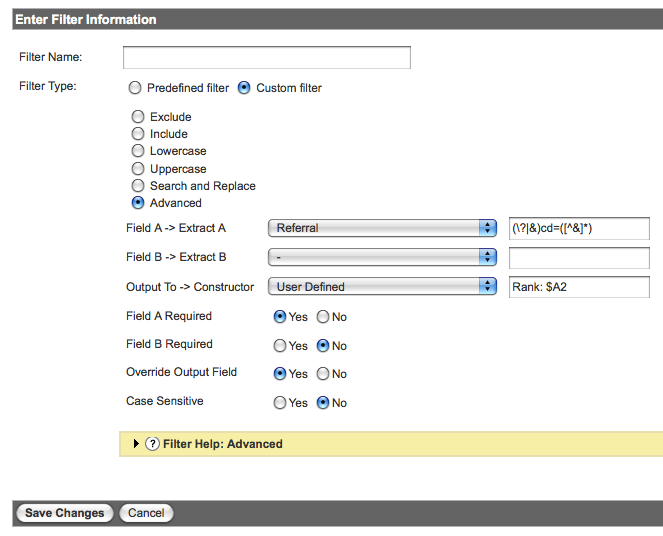Set Field A Required to No
The height and width of the screenshot is (536, 663).
(x=323, y=317)
